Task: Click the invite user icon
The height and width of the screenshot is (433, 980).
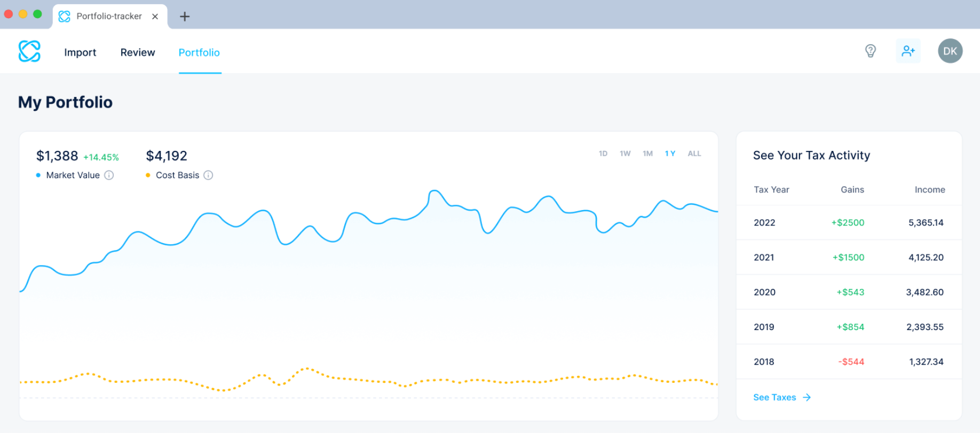Action: (x=908, y=51)
